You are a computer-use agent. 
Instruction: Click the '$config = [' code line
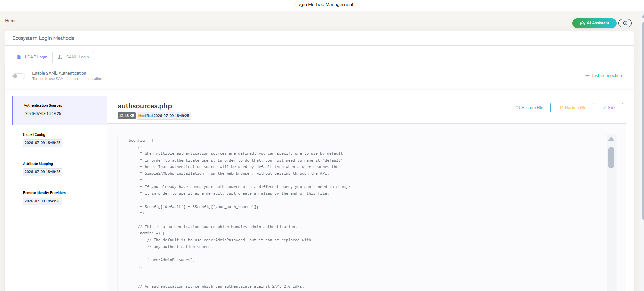pyautogui.click(x=141, y=140)
